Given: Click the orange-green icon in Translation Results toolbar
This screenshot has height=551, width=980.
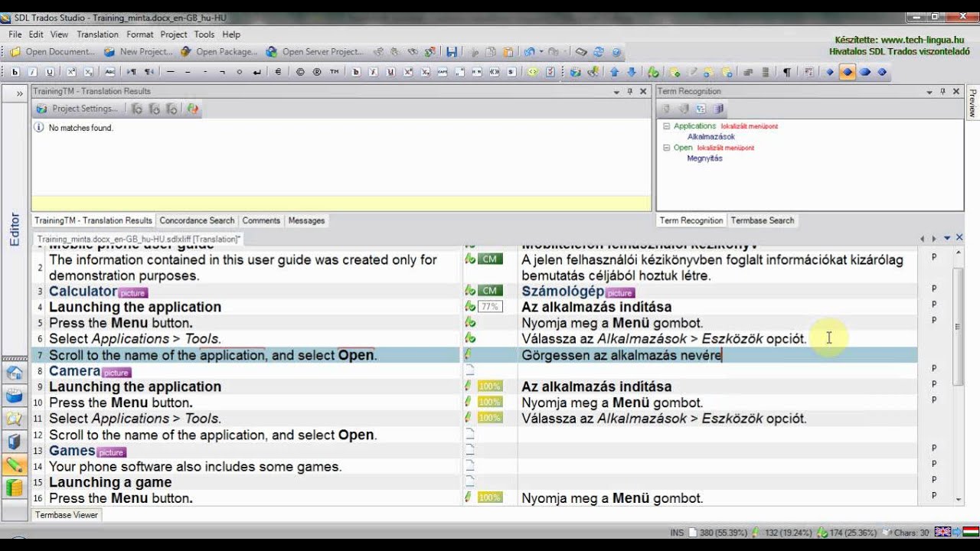Looking at the screenshot, I should point(192,109).
